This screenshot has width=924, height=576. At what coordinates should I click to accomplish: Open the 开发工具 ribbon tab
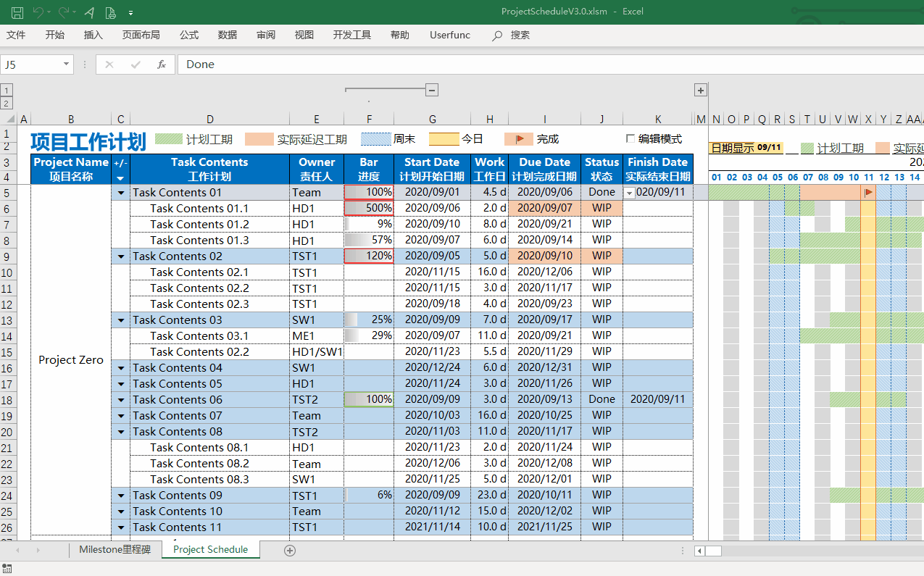352,35
